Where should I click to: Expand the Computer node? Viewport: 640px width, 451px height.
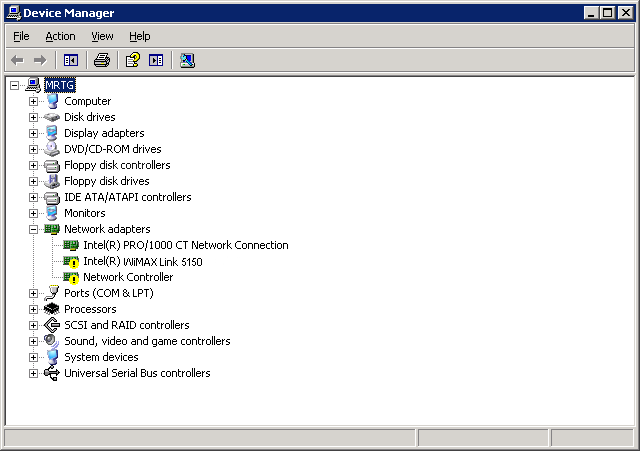[33, 101]
